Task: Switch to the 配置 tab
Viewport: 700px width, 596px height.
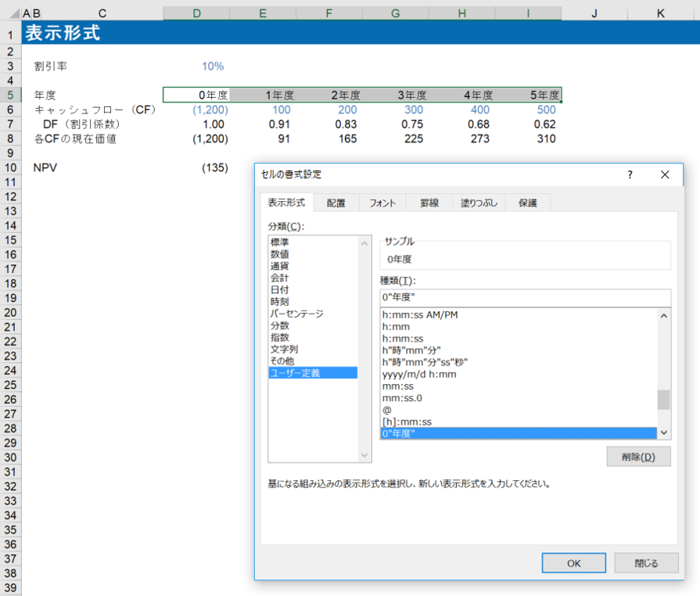Action: (336, 203)
